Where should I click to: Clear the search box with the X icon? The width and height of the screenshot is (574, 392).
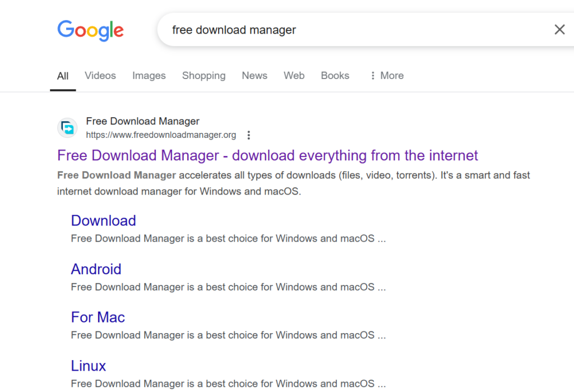(559, 30)
